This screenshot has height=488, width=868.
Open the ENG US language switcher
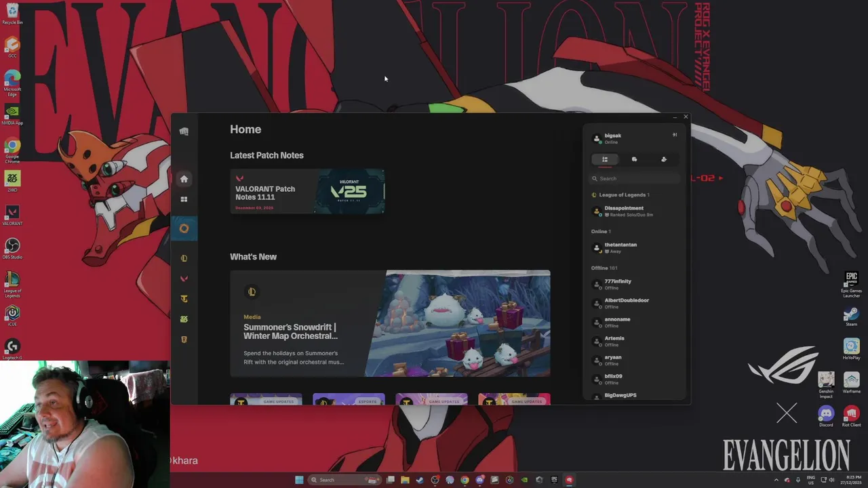click(810, 480)
